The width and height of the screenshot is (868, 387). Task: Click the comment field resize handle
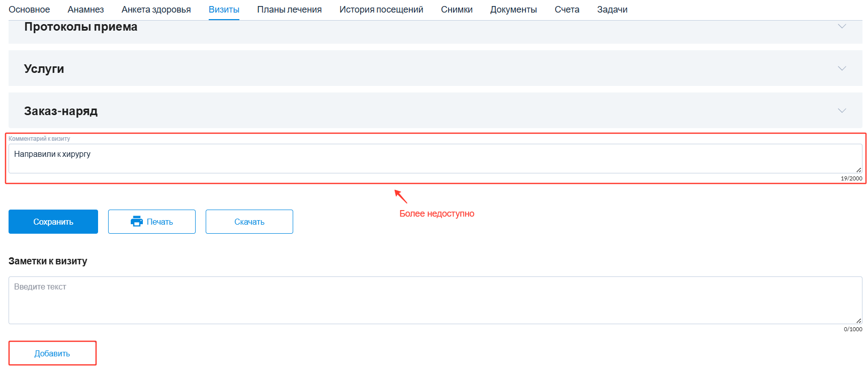tap(858, 170)
